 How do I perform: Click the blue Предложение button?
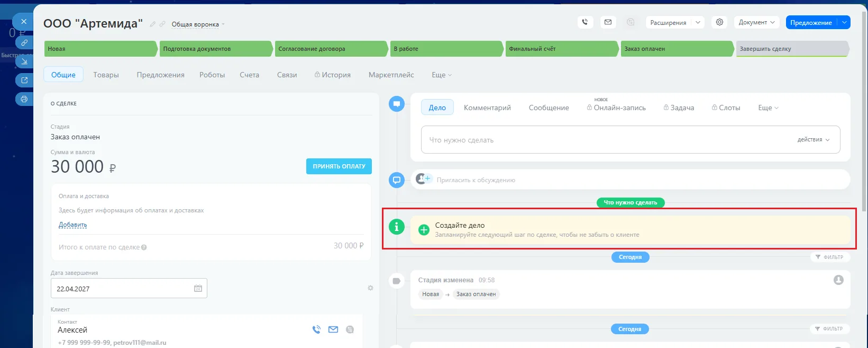pyautogui.click(x=811, y=22)
